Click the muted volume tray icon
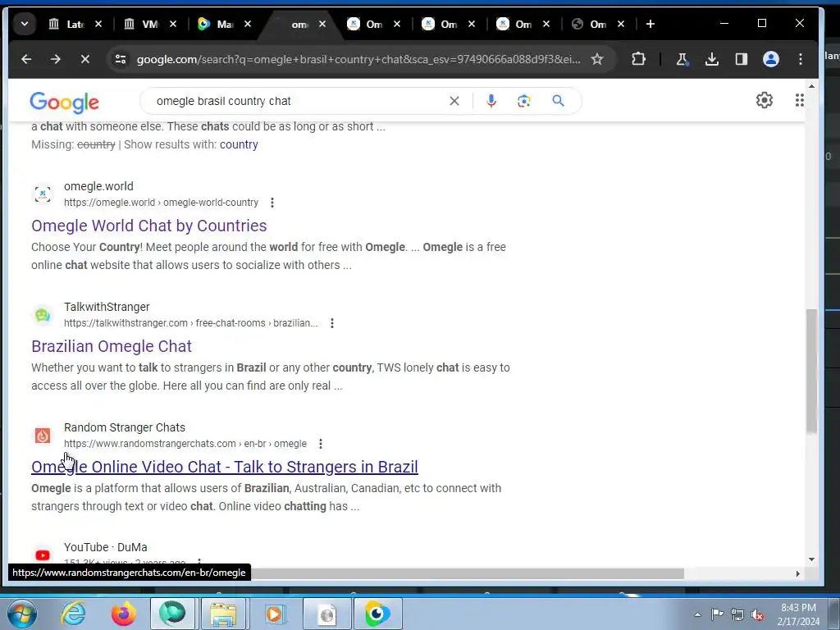This screenshot has width=840, height=630. (x=757, y=614)
